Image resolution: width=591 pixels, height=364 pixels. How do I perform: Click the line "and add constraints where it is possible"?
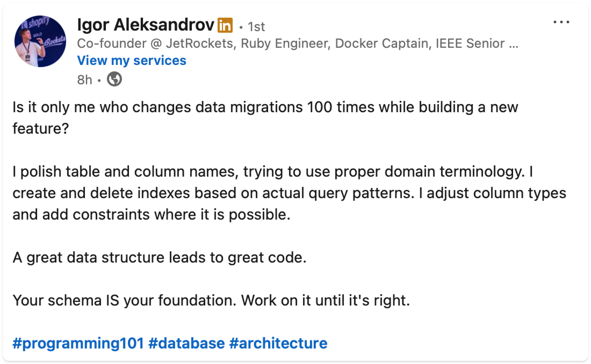(151, 215)
